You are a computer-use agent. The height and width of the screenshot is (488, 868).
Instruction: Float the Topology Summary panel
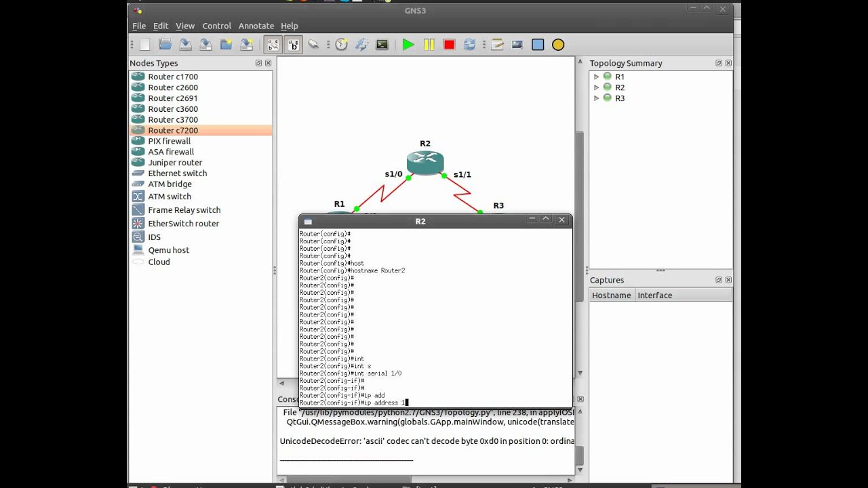pos(719,63)
